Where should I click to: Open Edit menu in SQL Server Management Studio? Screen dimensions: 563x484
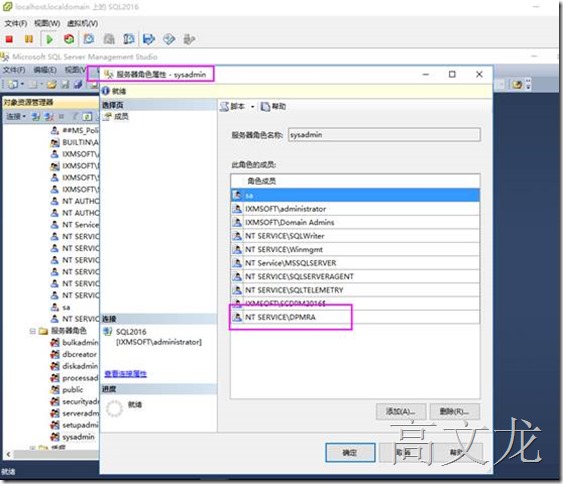click(45, 70)
